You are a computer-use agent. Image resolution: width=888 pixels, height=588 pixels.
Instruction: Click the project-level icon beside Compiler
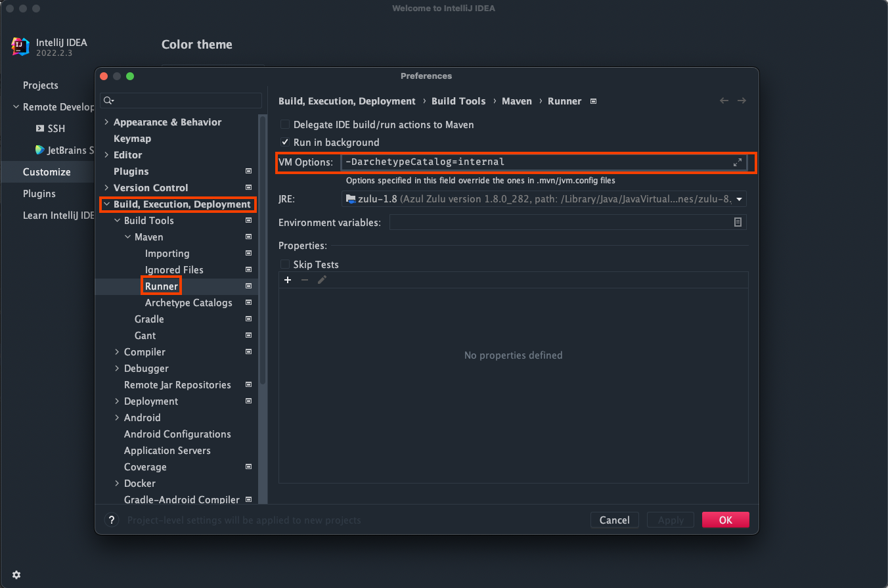click(248, 352)
